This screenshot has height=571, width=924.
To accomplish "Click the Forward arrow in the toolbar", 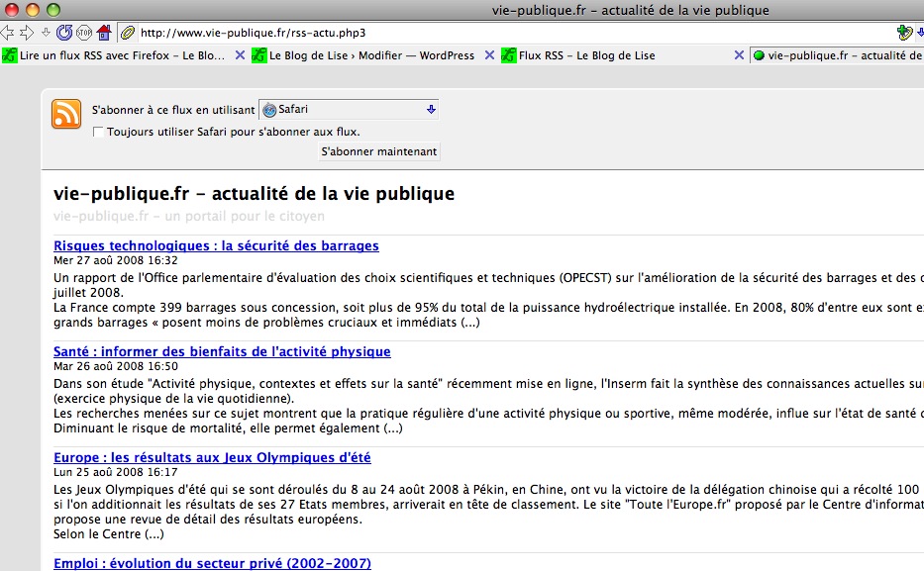I will tap(27, 33).
